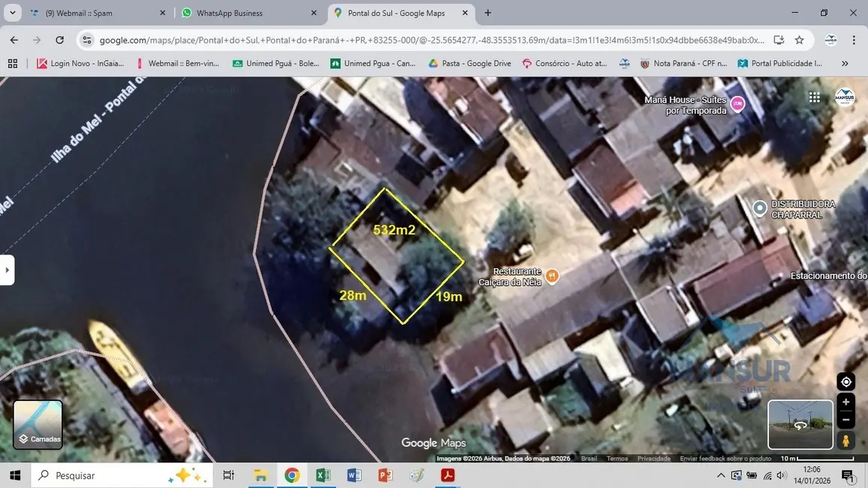Open Excel from the taskbar
This screenshot has width=868, height=488.
coord(323,474)
